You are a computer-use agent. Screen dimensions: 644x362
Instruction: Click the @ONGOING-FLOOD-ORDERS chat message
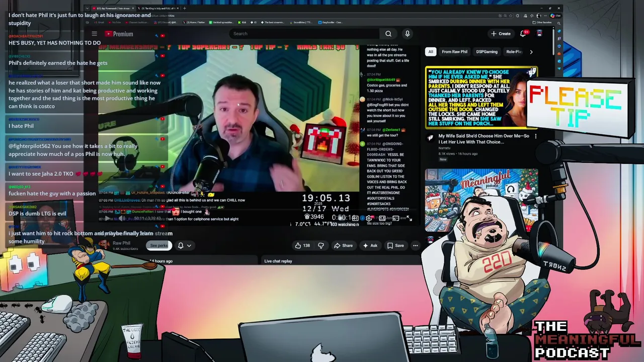pos(388,176)
